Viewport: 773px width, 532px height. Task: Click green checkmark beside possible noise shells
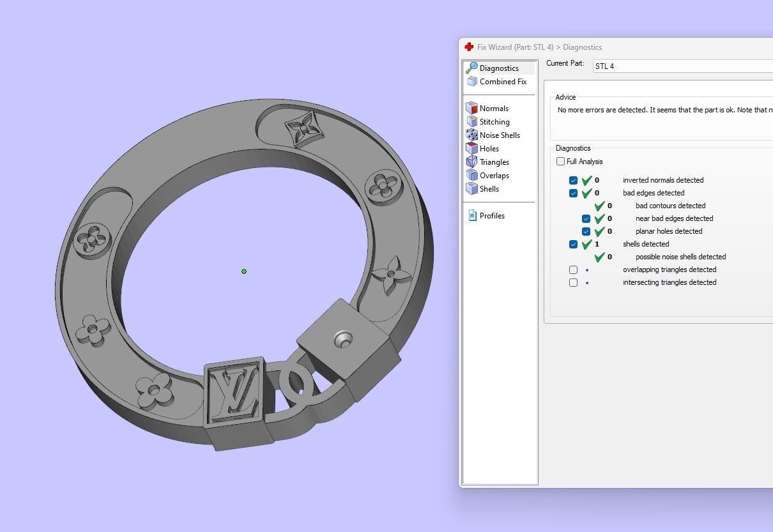tap(599, 257)
